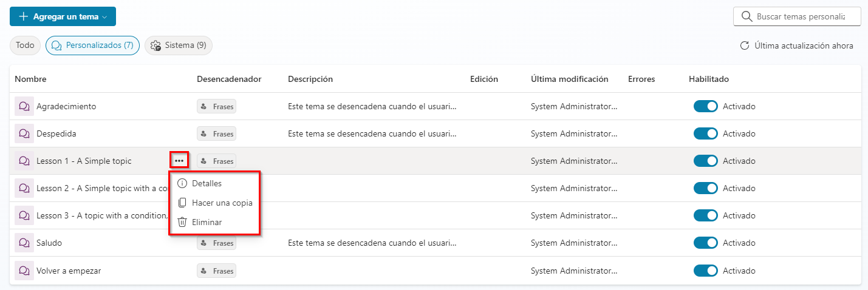Show all topics with Todo filter
The width and height of the screenshot is (868, 290).
click(x=25, y=46)
